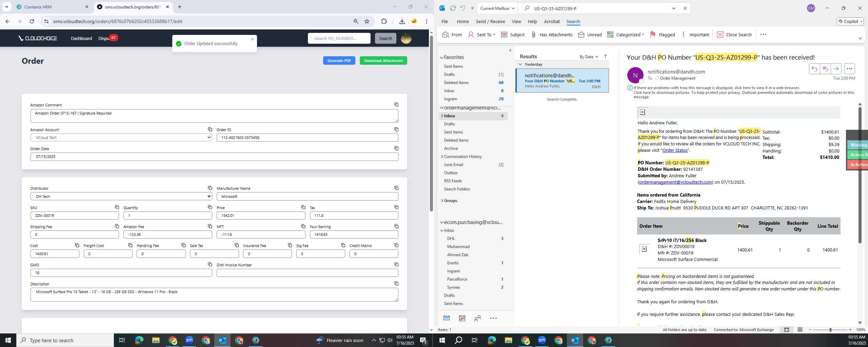The width and height of the screenshot is (868, 347).
Task: Open the Send / Receive tab
Action: pos(490,21)
